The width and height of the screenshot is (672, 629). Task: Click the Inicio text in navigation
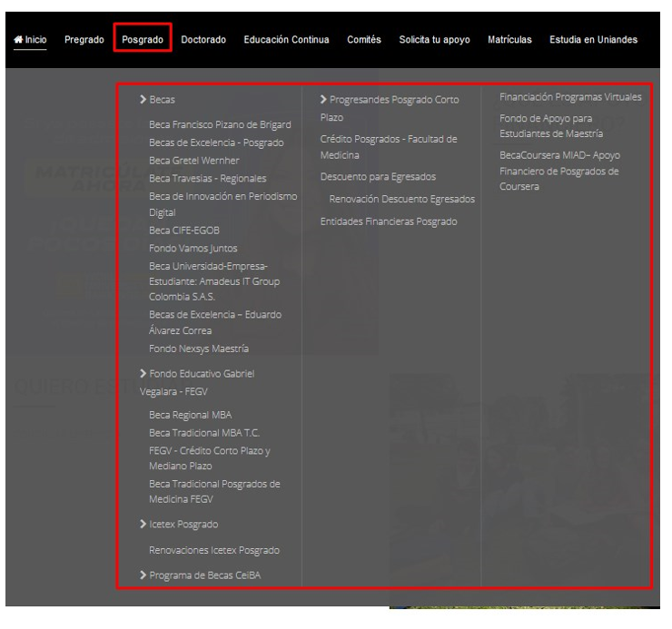point(35,39)
